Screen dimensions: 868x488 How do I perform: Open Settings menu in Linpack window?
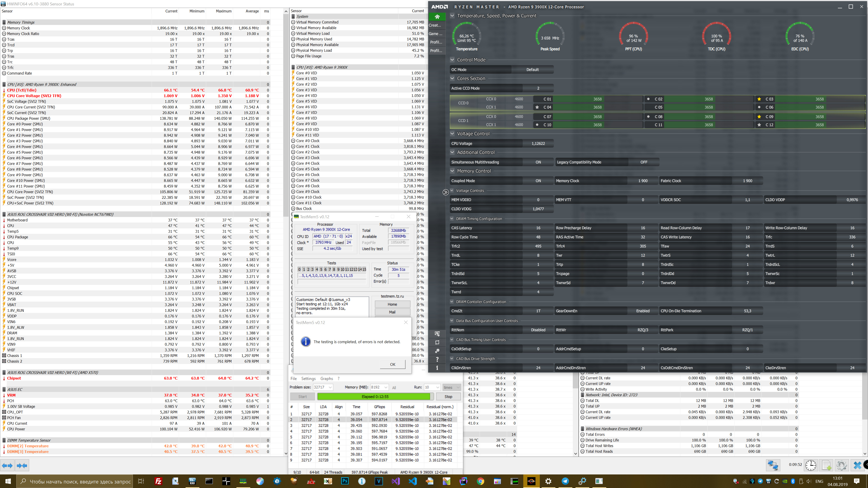click(x=308, y=379)
